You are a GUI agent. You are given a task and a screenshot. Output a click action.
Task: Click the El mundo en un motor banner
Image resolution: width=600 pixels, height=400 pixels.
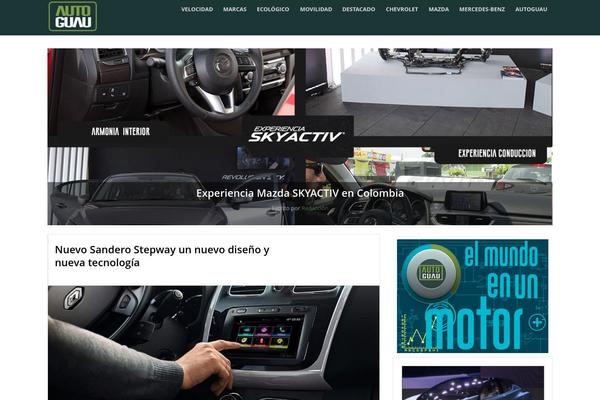(x=473, y=296)
